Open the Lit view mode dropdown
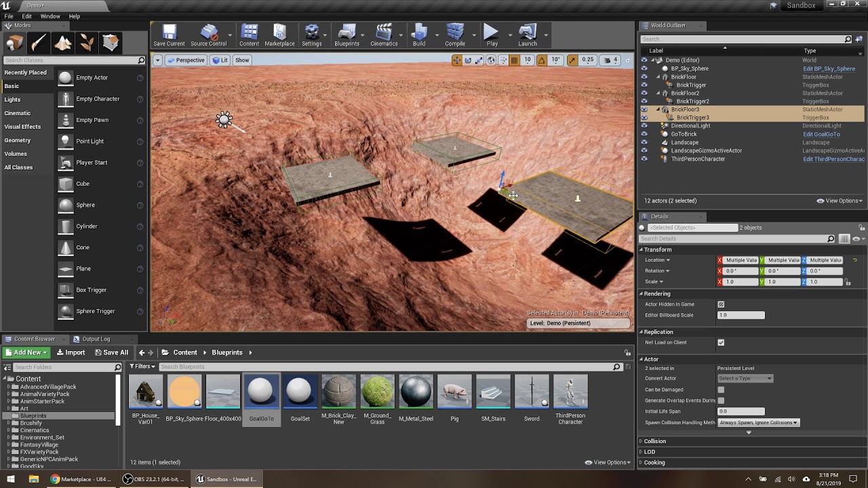Screen dimensions: 868x488 point(220,60)
